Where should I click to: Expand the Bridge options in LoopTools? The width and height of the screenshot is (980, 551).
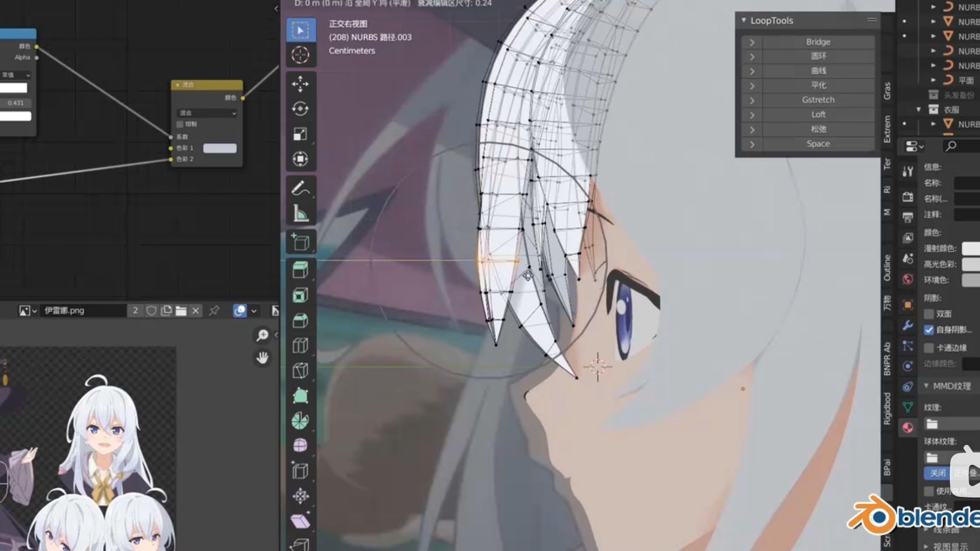point(752,42)
